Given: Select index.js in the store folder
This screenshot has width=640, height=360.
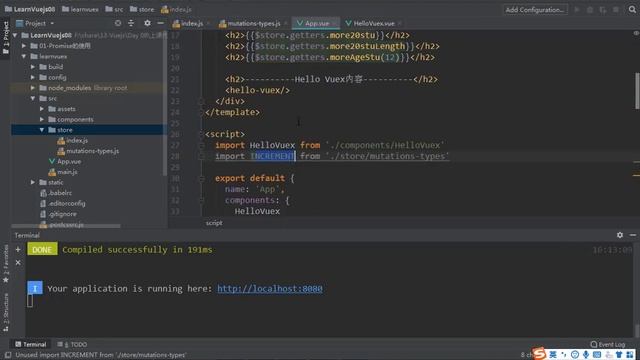Looking at the screenshot, I should (x=73, y=140).
